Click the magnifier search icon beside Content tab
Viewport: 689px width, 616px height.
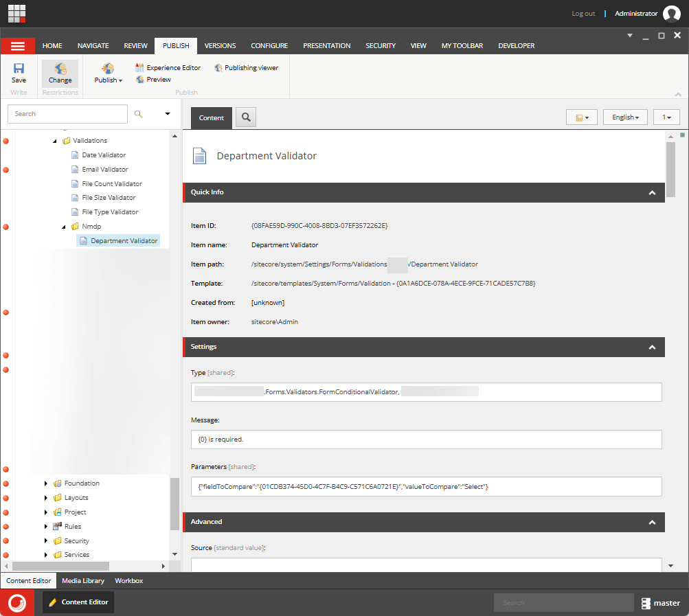[x=245, y=117]
